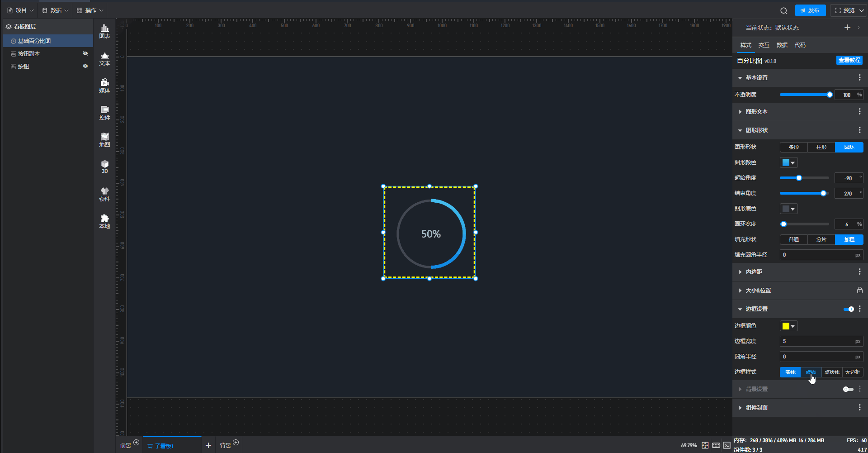Open the 控件 controls components panel
Image resolution: width=868 pixels, height=453 pixels.
(x=104, y=113)
